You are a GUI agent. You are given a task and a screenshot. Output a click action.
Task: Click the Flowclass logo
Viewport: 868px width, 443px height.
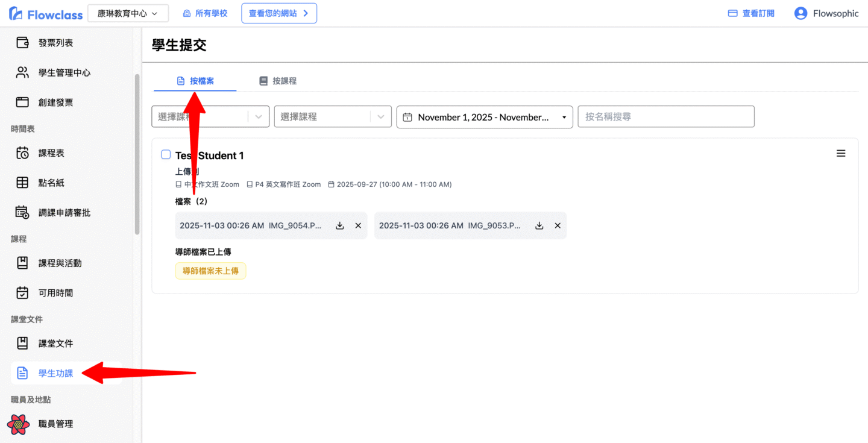coord(46,14)
